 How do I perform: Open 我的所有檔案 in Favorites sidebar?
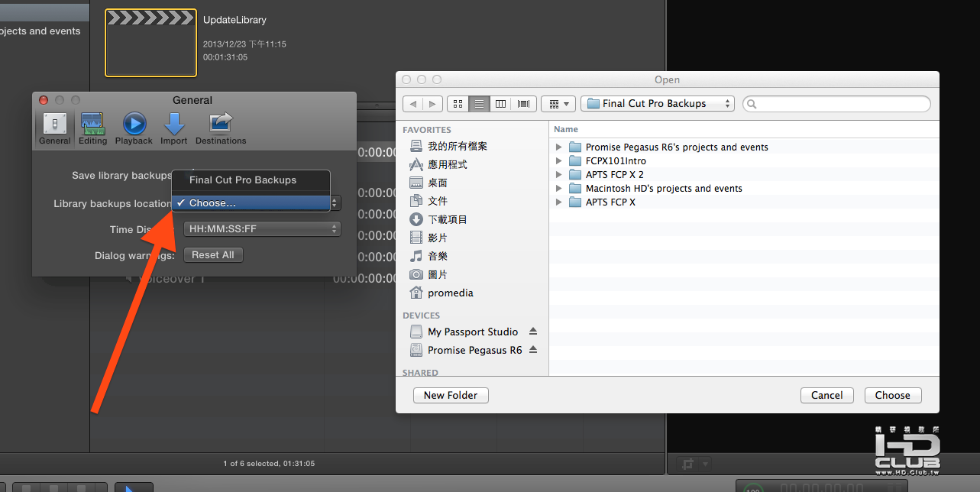(457, 146)
